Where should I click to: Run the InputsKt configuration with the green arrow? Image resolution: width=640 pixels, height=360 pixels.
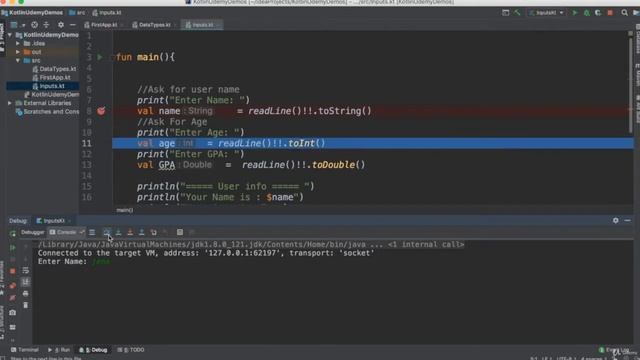point(575,13)
